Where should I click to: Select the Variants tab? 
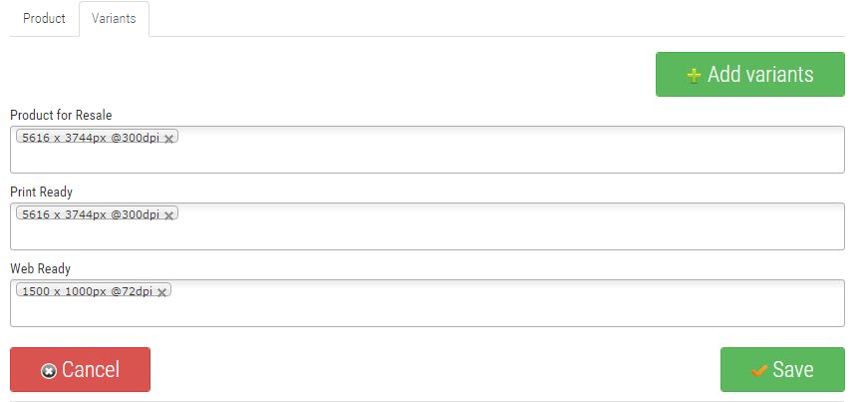click(x=114, y=19)
